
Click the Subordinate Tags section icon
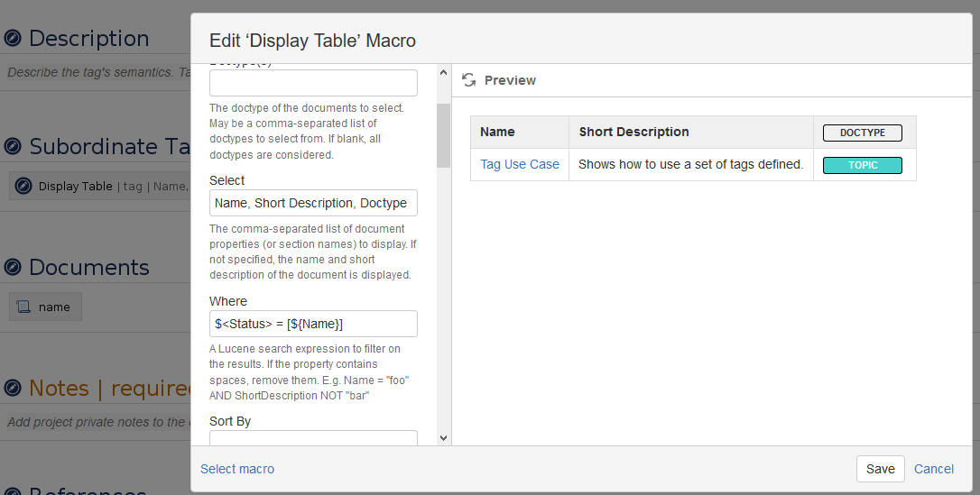point(13,147)
